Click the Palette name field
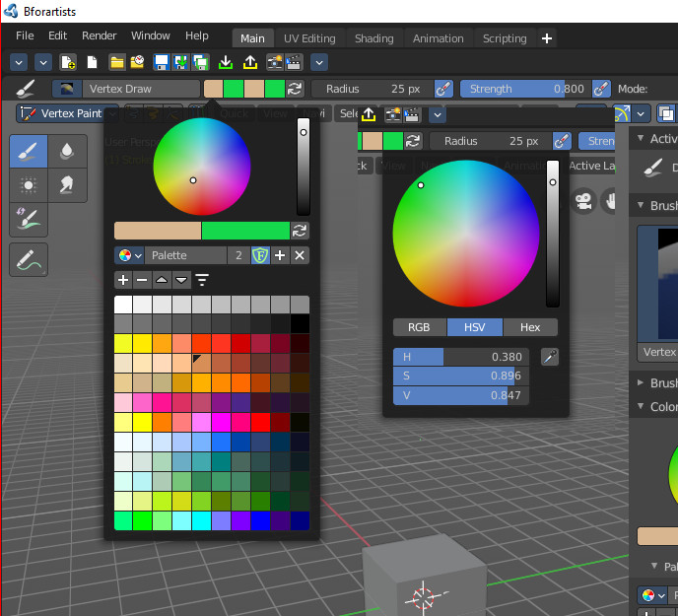Image resolution: width=678 pixels, height=616 pixels. tap(185, 255)
